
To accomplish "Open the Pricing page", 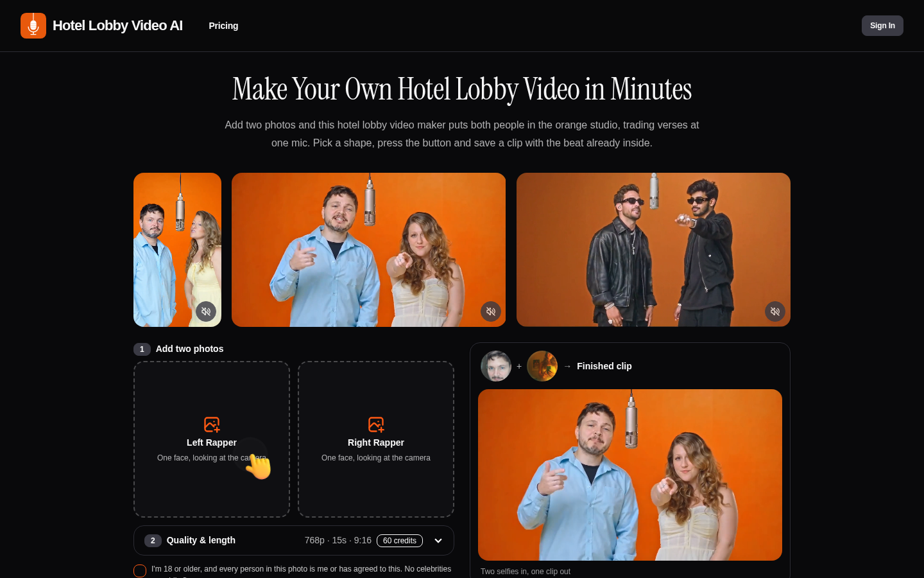I will click(x=223, y=26).
